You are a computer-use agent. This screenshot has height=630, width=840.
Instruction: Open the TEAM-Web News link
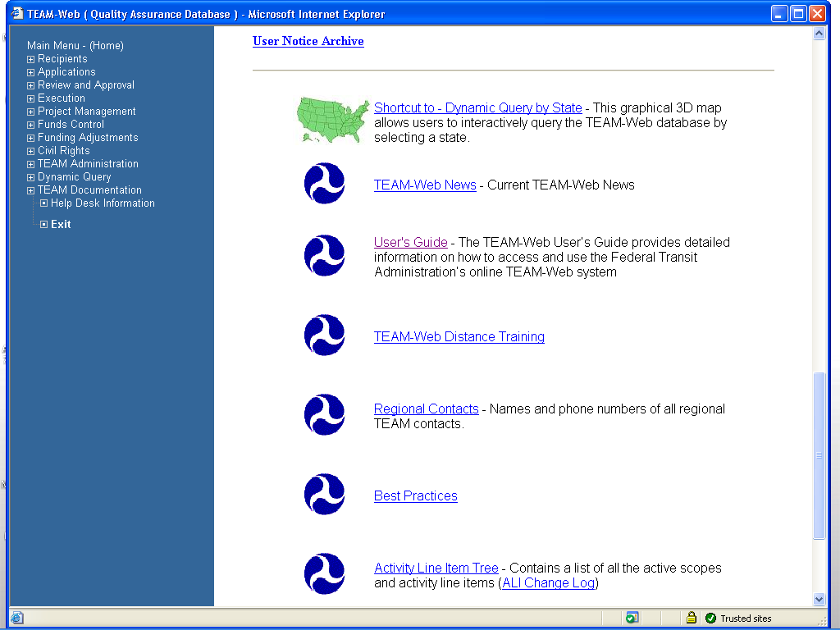tap(425, 185)
